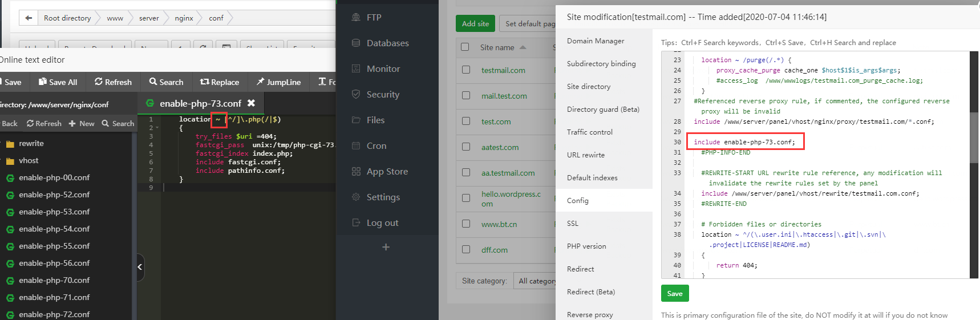Check the testmail.com site checkbox
This screenshot has height=320, width=980.
point(466,70)
